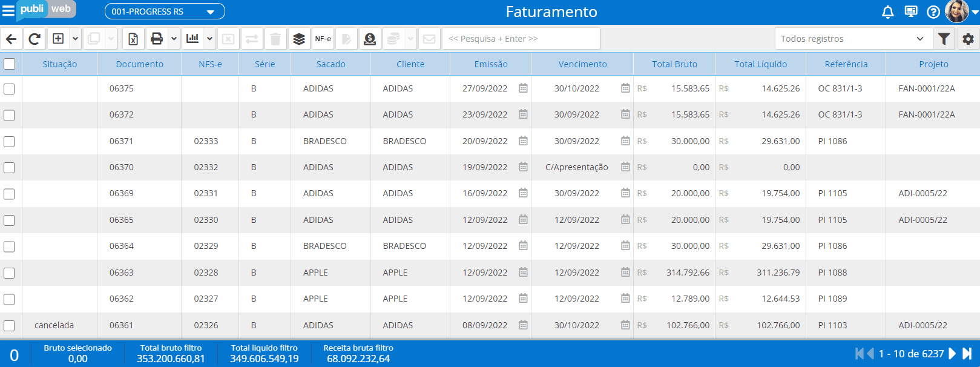Open the filter funnel

tap(944, 39)
